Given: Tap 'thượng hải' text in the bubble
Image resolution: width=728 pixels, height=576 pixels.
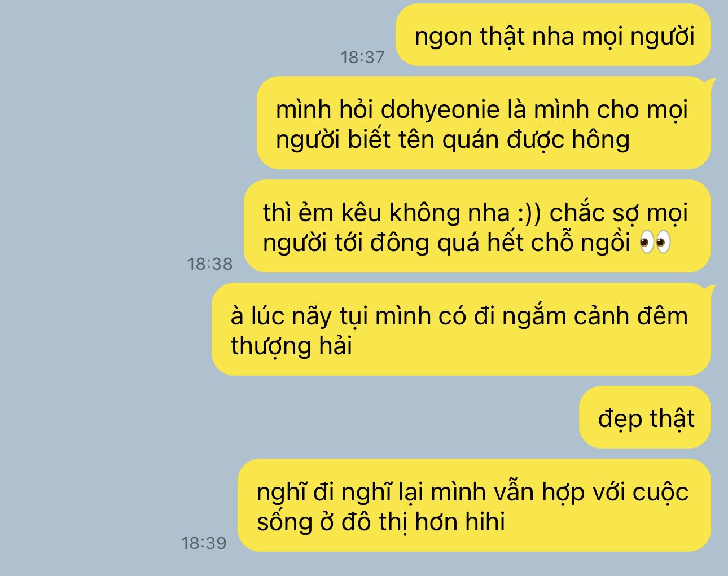Looking at the screenshot, I should [291, 346].
